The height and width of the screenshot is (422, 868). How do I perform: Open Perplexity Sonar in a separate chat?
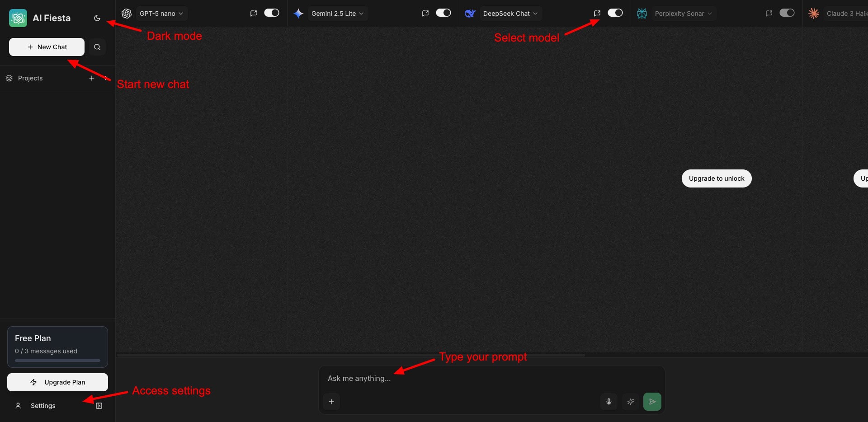click(x=769, y=14)
